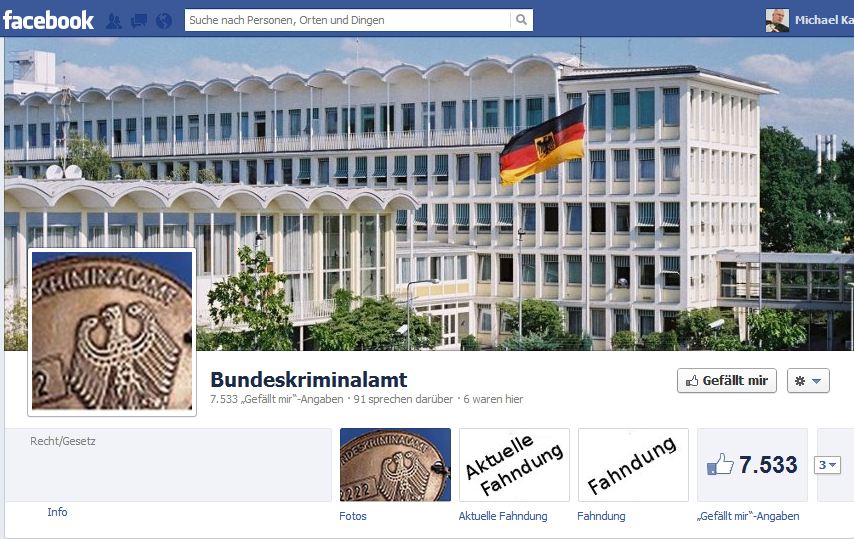The image size is (854, 539).
Task: Like the page with Gefällt mir button
Action: click(727, 381)
